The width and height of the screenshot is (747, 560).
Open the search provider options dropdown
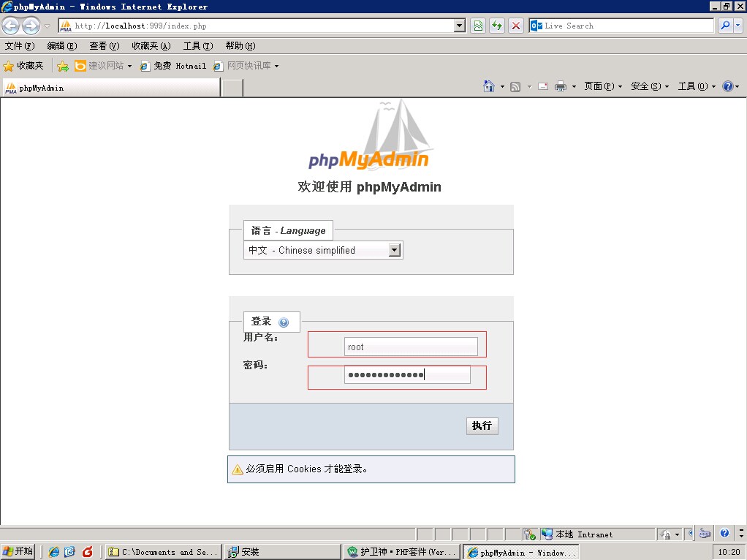738,26
